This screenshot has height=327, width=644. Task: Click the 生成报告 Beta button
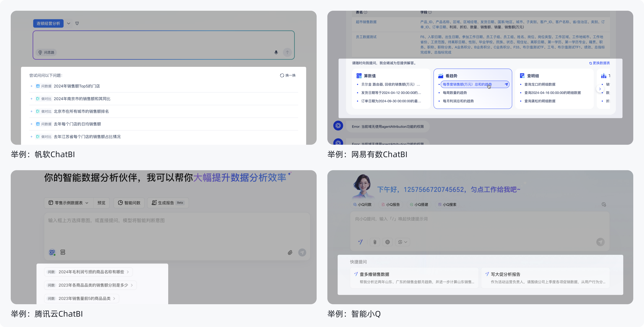point(168,203)
